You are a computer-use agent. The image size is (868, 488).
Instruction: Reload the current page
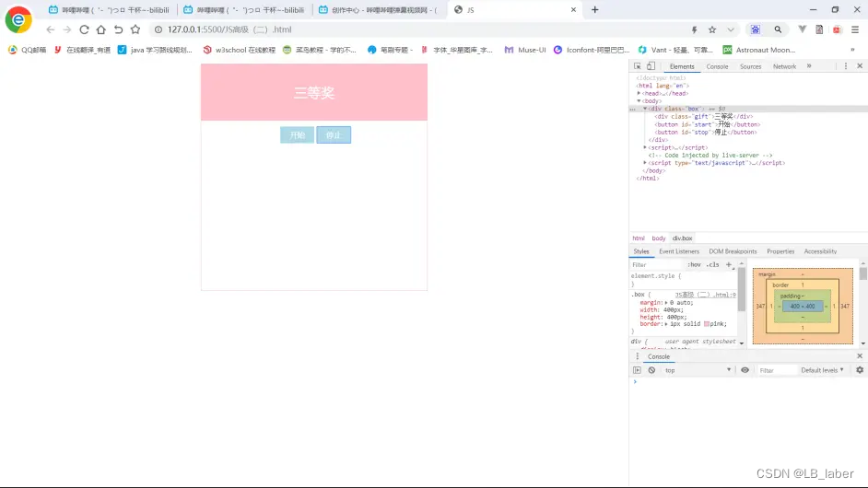(x=84, y=29)
